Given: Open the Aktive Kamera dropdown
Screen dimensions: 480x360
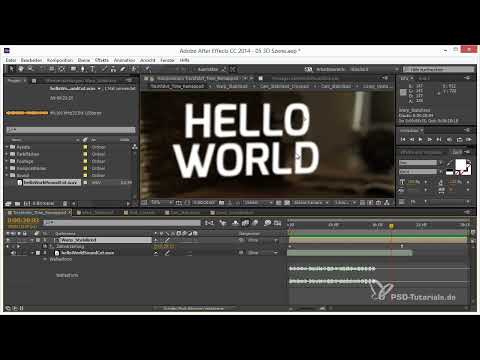Looking at the screenshot, I should point(312,203).
